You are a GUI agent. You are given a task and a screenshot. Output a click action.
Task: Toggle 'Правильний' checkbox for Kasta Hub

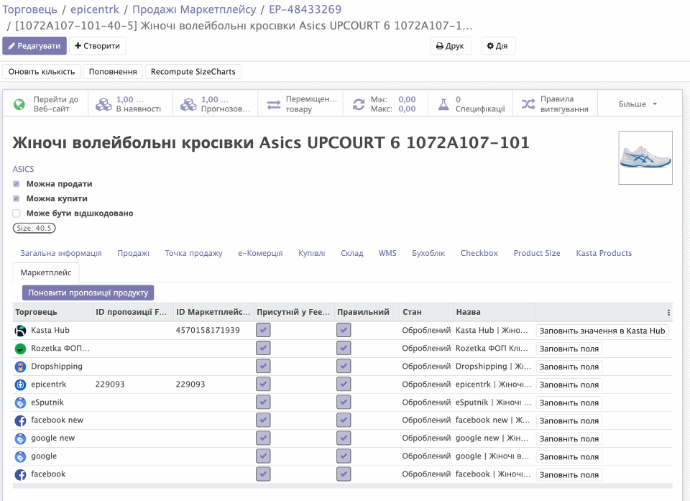pyautogui.click(x=344, y=330)
